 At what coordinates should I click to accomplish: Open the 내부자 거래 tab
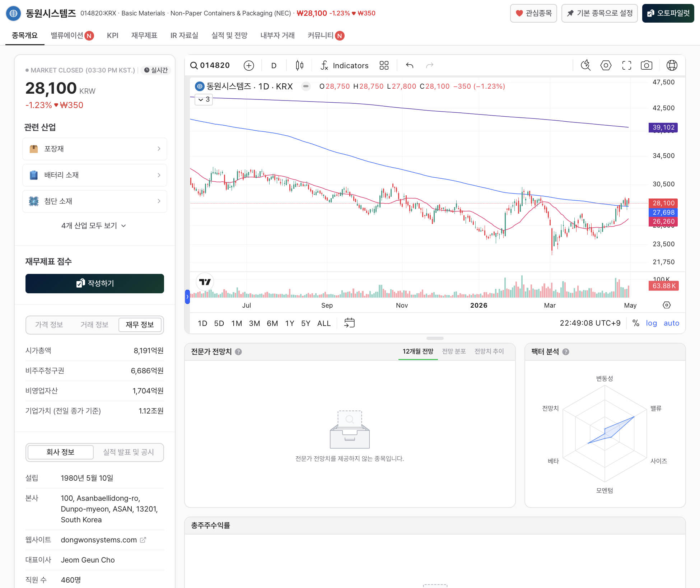(277, 36)
